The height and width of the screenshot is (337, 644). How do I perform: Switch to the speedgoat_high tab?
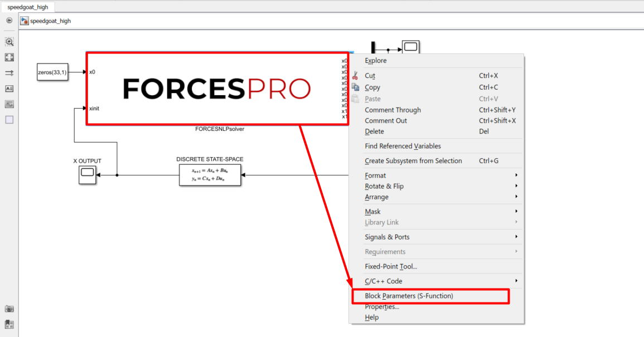pos(27,7)
